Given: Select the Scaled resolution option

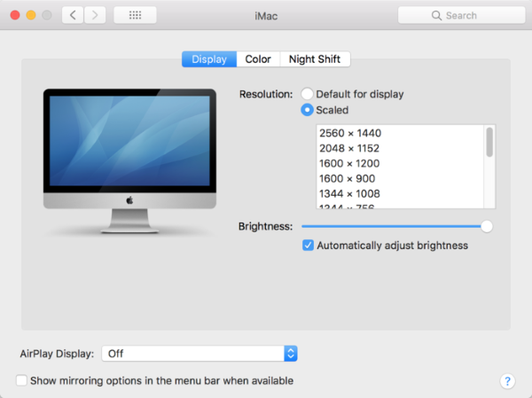Looking at the screenshot, I should tap(308, 111).
